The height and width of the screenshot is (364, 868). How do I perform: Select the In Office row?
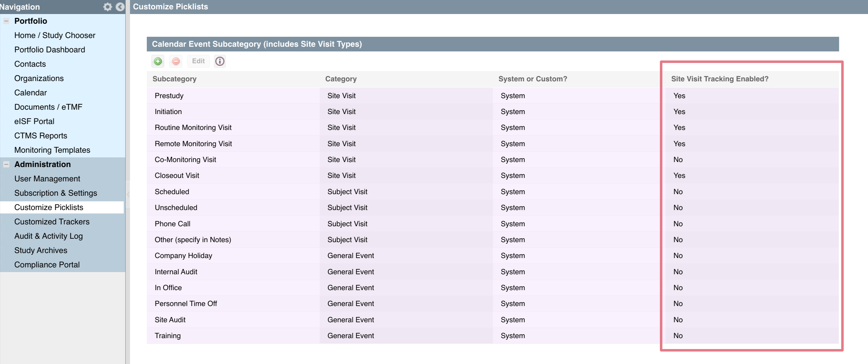pos(493,288)
